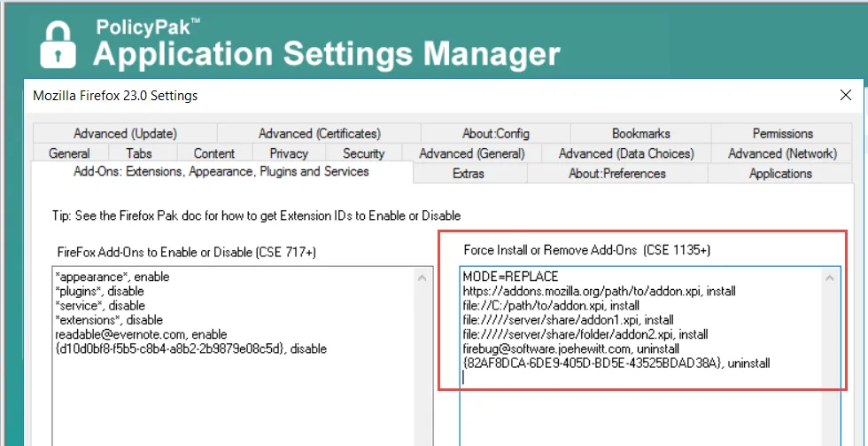Click the 'file://C:/path/to/addon.xpi, install' line
This screenshot has height=446, width=868.
tap(551, 305)
